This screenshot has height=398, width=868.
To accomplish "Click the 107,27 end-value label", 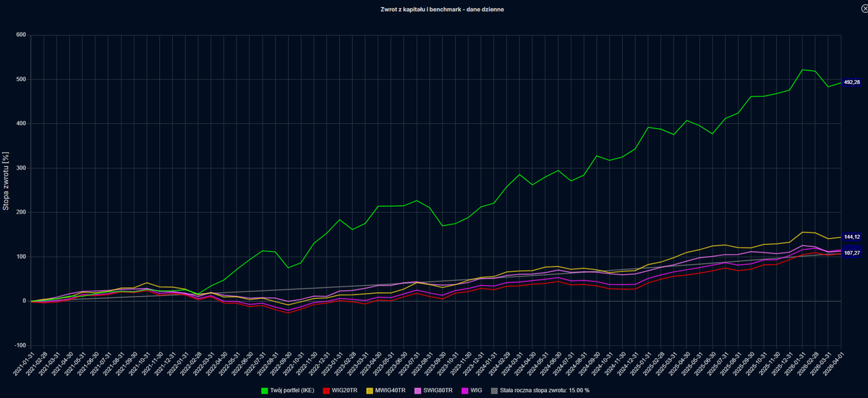I will [851, 253].
